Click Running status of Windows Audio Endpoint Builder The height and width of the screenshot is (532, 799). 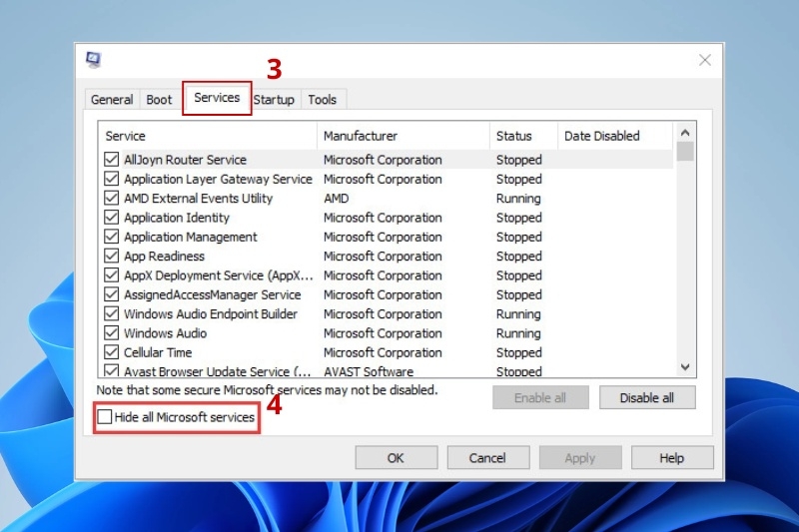pyautogui.click(x=518, y=313)
